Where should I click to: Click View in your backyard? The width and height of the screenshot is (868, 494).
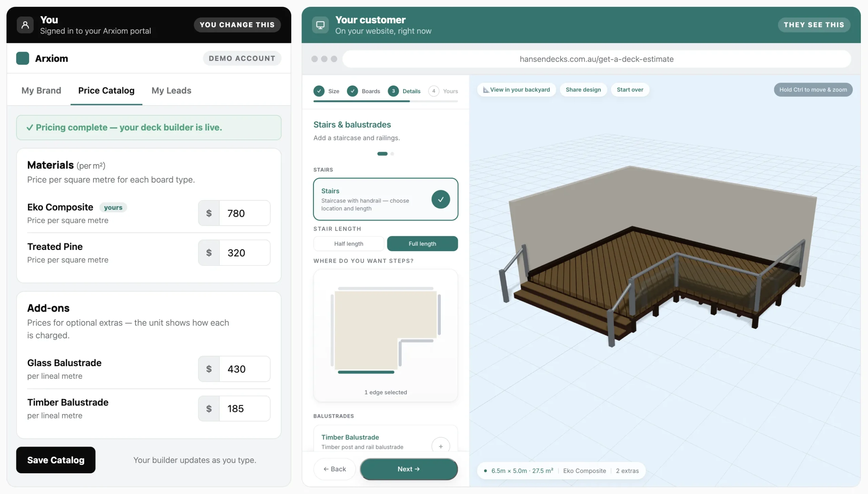click(x=517, y=90)
